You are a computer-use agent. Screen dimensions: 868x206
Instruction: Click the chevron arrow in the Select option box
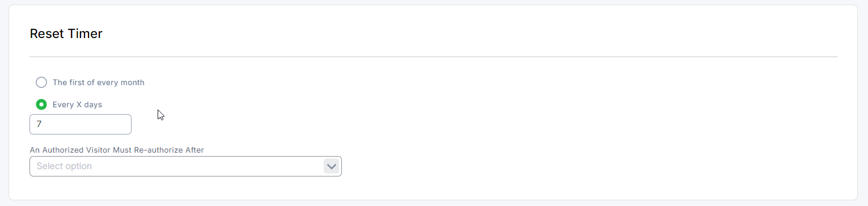(x=332, y=166)
